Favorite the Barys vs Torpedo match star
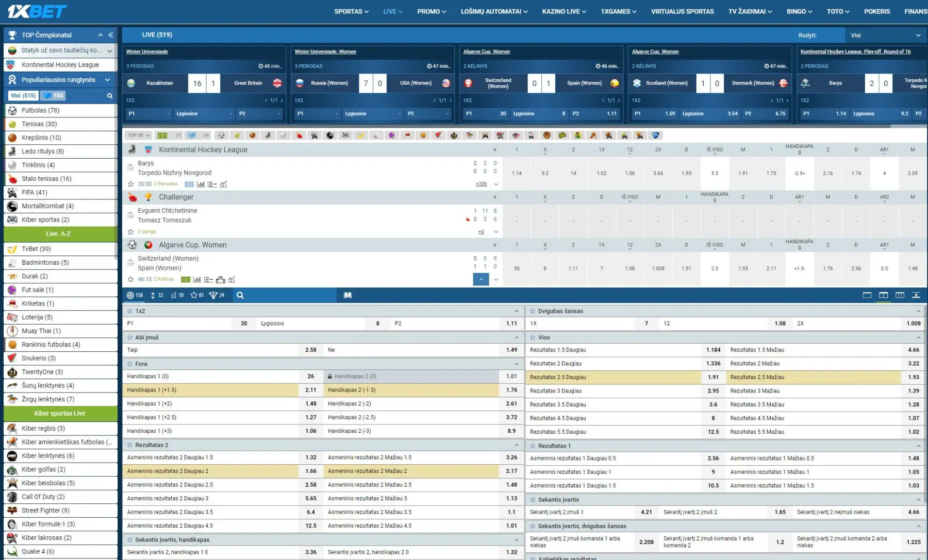Viewport: 928px width, 560px height. click(130, 184)
